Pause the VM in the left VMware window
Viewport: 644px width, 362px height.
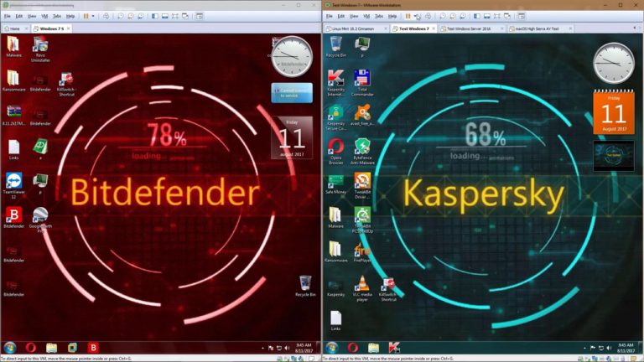[x=86, y=16]
